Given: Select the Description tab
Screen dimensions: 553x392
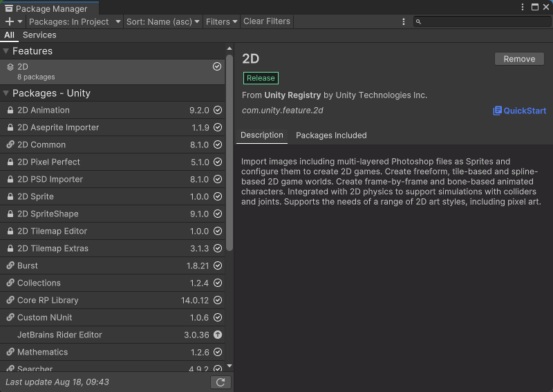Looking at the screenshot, I should click(x=262, y=135).
